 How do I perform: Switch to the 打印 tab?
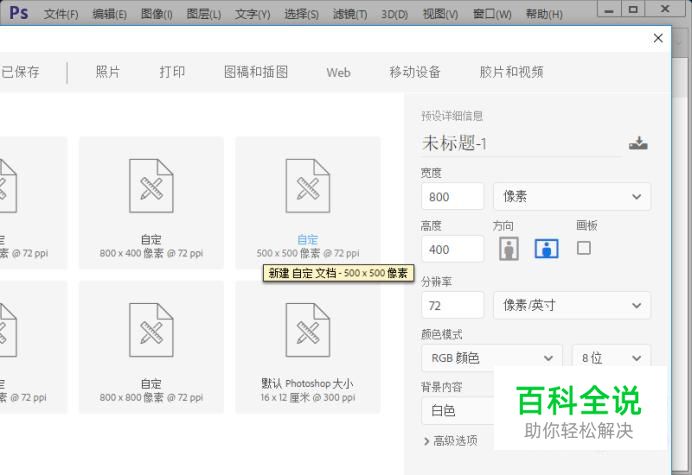(172, 72)
